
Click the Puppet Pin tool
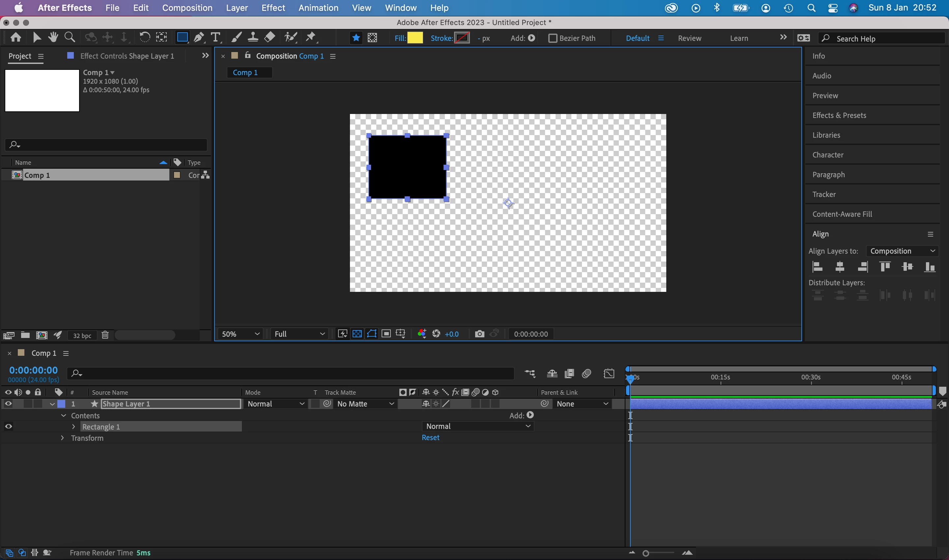click(311, 37)
